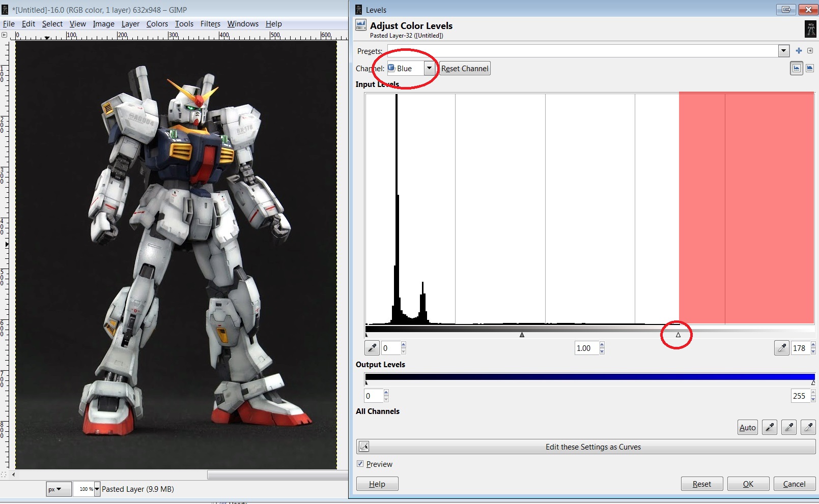Pick gray point for all channels
Viewport: 819px width, 504px height.
(789, 427)
